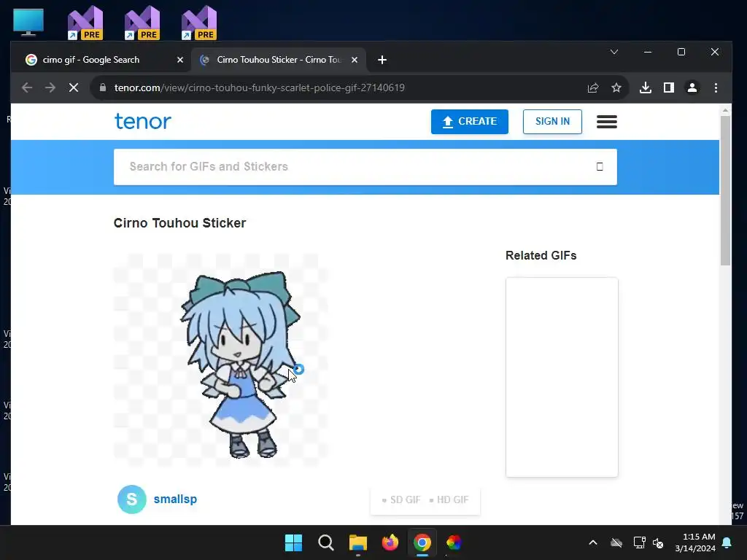Open a new browser tab
747x560 pixels.
coord(382,60)
